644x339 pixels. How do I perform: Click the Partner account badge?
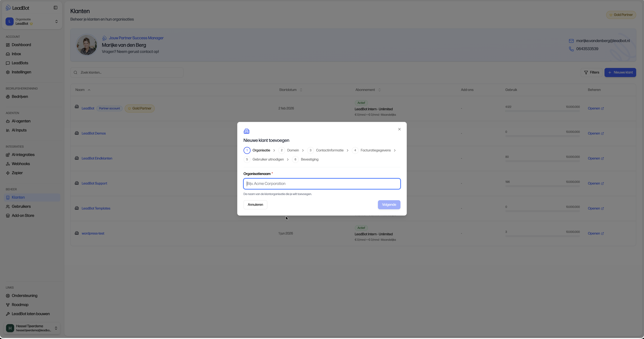(109, 109)
